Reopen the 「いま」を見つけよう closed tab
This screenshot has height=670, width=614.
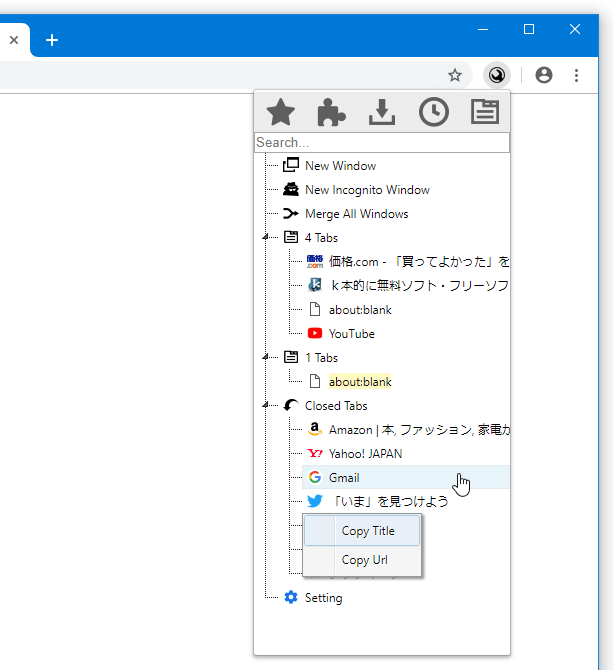point(390,501)
